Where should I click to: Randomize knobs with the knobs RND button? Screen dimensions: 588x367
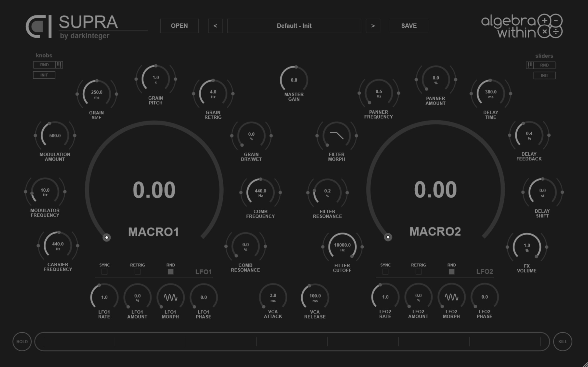44,65
